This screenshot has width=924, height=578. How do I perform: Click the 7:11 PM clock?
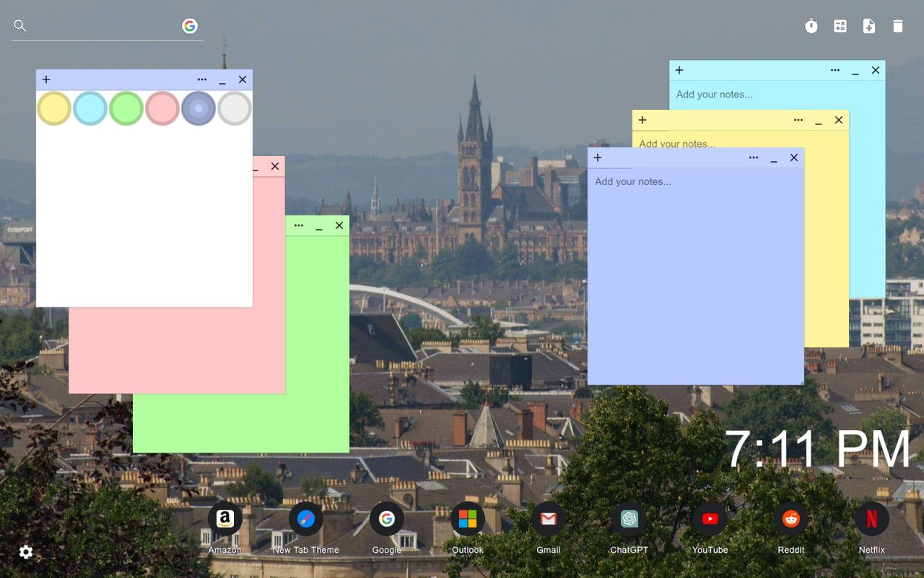(818, 449)
